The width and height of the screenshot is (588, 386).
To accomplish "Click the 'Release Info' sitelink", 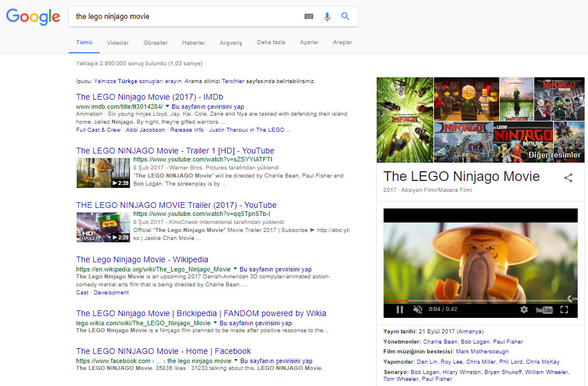I will 187,130.
